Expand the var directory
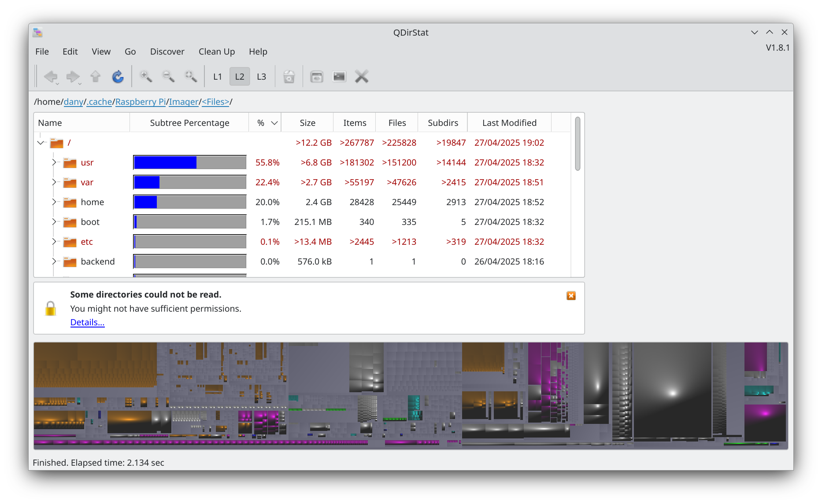This screenshot has height=504, width=822. (54, 182)
